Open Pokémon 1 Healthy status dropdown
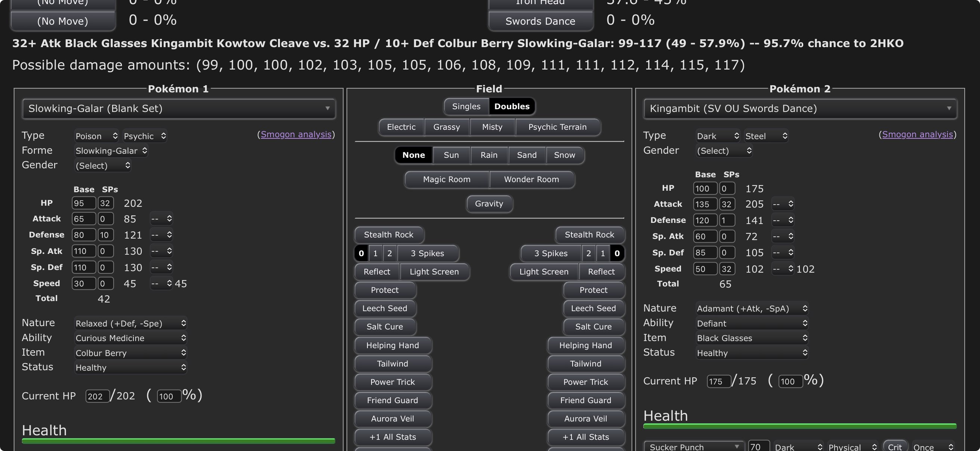This screenshot has width=980, height=451. [x=130, y=368]
